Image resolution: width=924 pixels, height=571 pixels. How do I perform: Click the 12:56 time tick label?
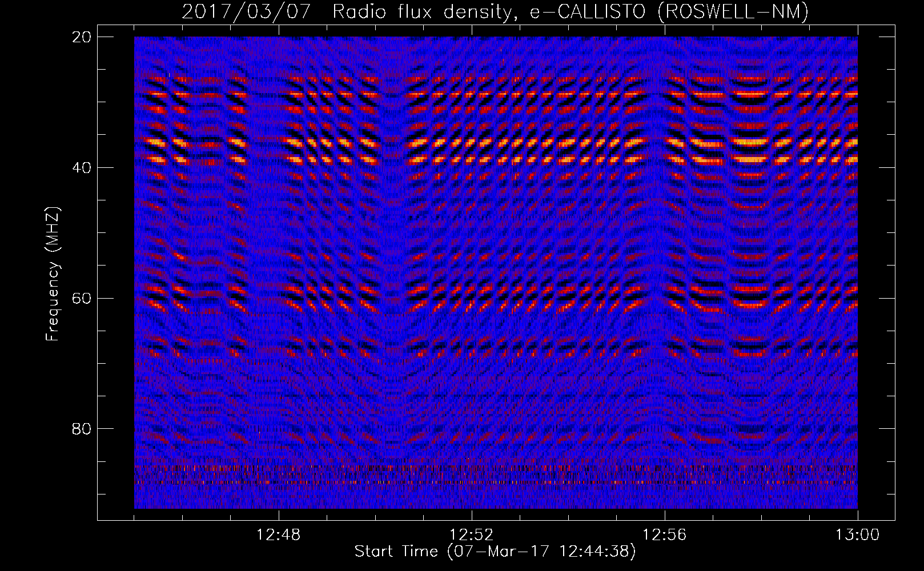pyautogui.click(x=665, y=535)
